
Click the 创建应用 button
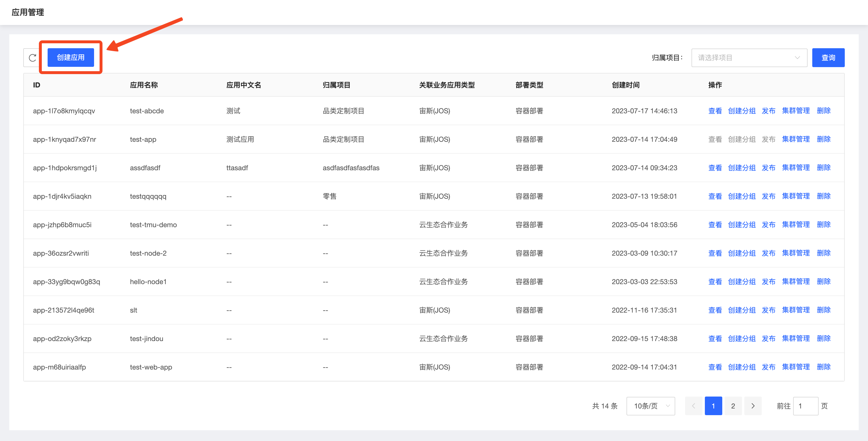pyautogui.click(x=71, y=57)
